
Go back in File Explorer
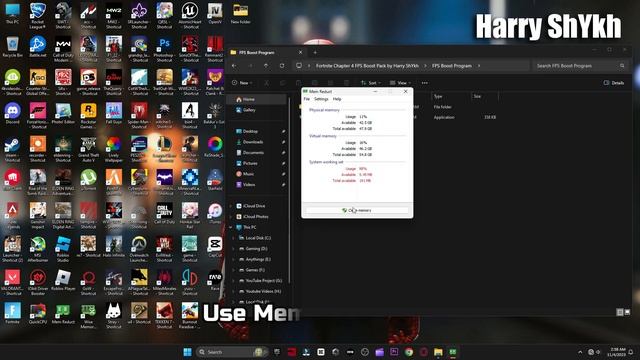click(x=234, y=66)
